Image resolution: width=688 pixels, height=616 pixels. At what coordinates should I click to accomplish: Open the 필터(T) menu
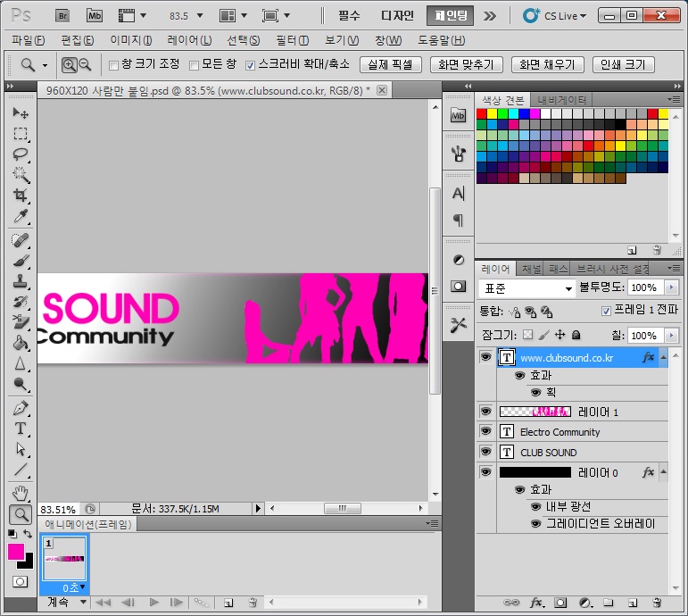(292, 40)
